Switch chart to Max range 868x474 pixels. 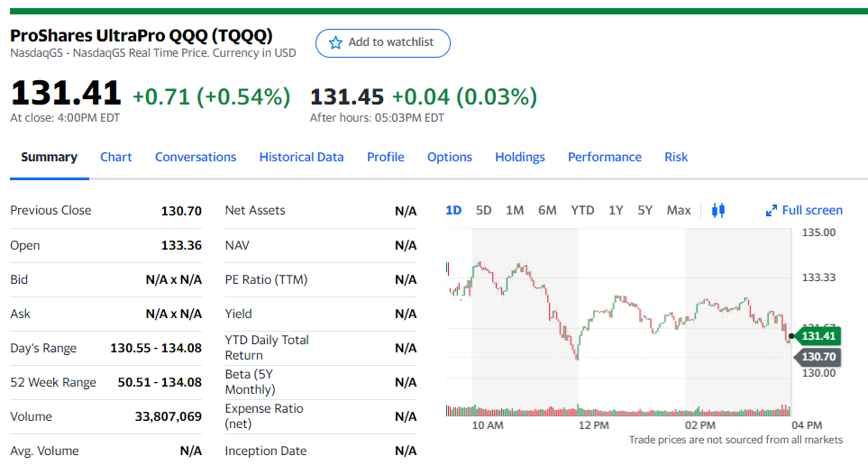coord(679,211)
